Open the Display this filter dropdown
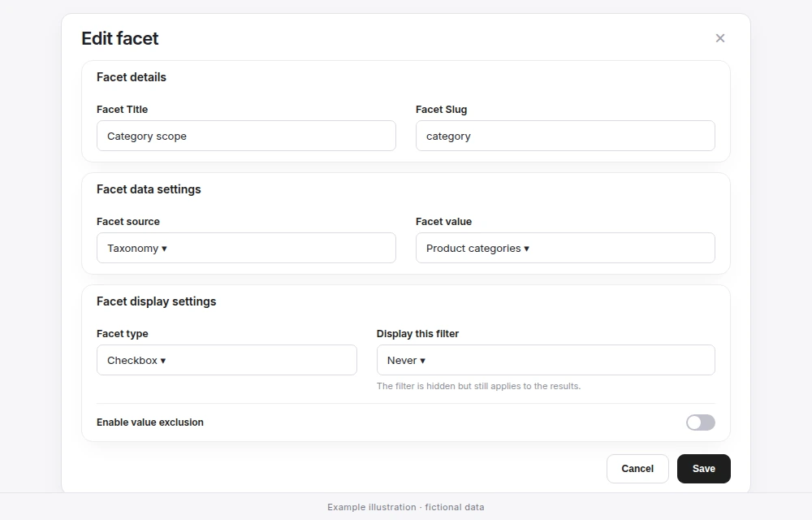Viewport: 812px width, 520px height. [546, 360]
